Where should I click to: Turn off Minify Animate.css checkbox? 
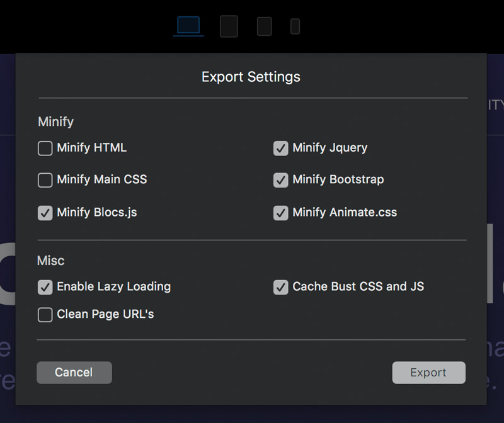[280, 213]
